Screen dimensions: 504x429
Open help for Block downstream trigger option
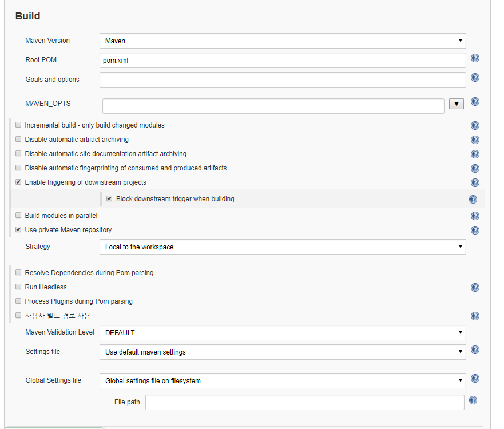(473, 200)
